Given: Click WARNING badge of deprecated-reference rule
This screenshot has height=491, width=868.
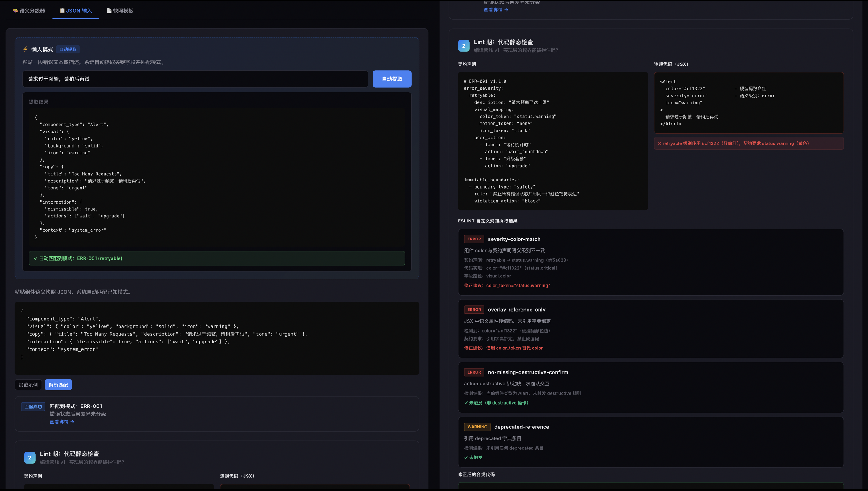Looking at the screenshot, I should click(x=477, y=427).
